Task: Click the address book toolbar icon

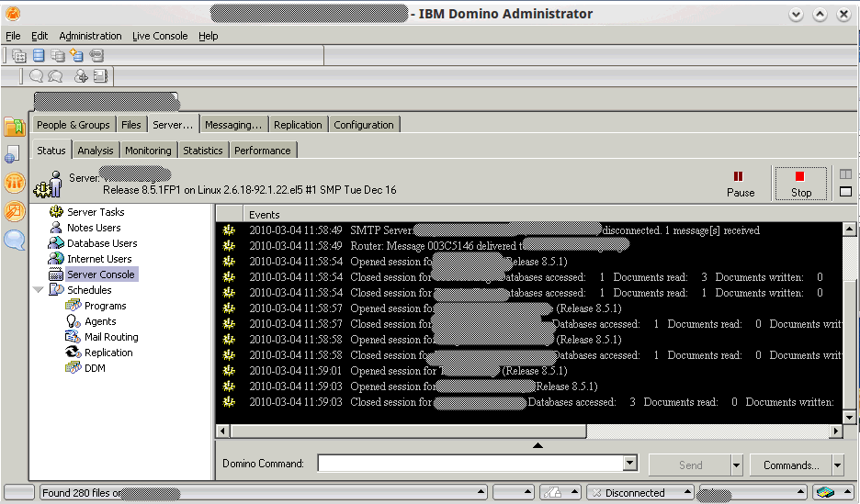Action: pos(100,76)
